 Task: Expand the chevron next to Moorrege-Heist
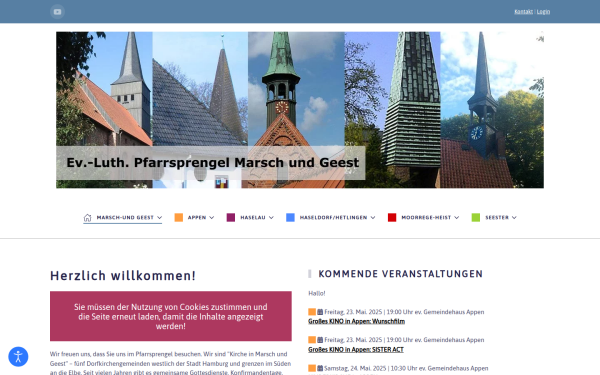[457, 217]
